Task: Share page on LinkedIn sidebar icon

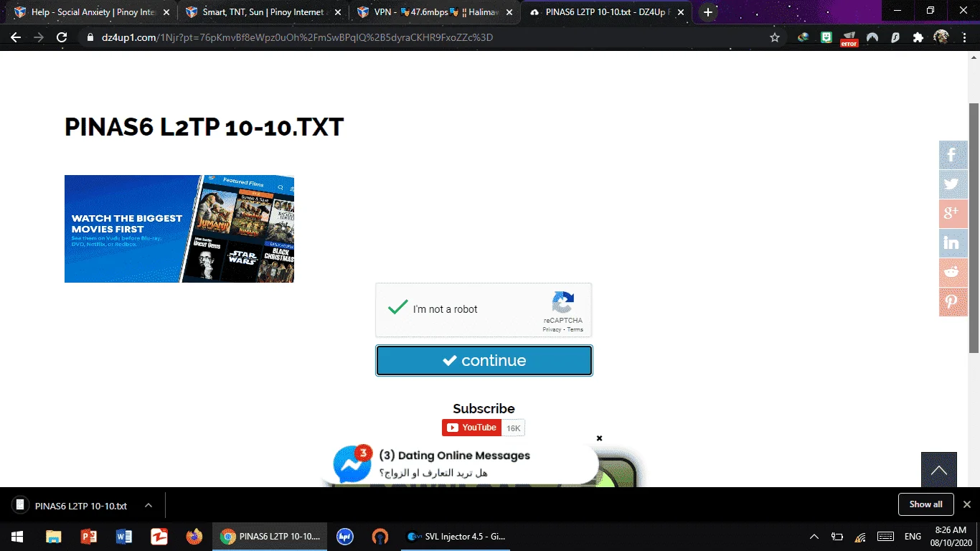Action: pyautogui.click(x=953, y=243)
